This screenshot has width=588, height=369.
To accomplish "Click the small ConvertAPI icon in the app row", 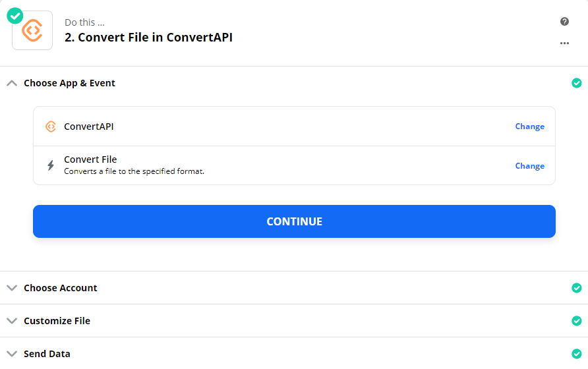I will (51, 127).
